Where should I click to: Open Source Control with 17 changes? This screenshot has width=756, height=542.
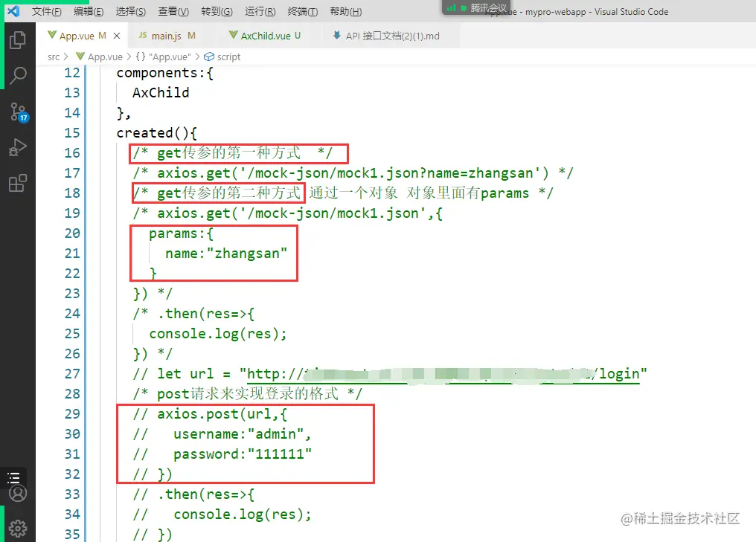[19, 112]
